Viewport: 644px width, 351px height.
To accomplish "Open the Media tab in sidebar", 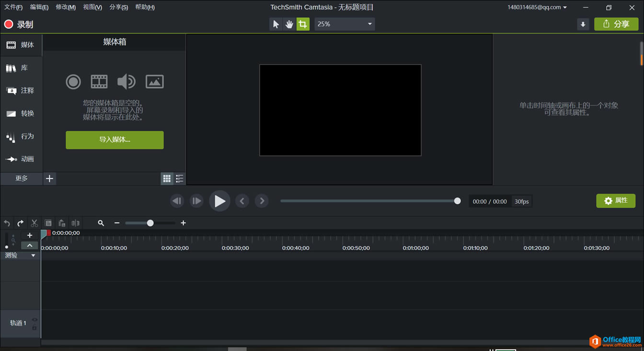I will (21, 45).
